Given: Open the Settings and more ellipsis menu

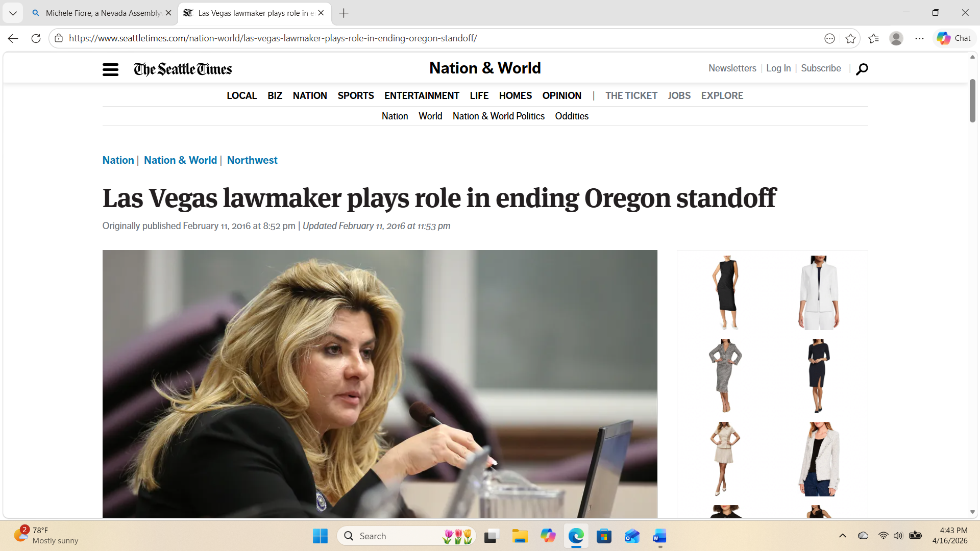Looking at the screenshot, I should point(919,38).
